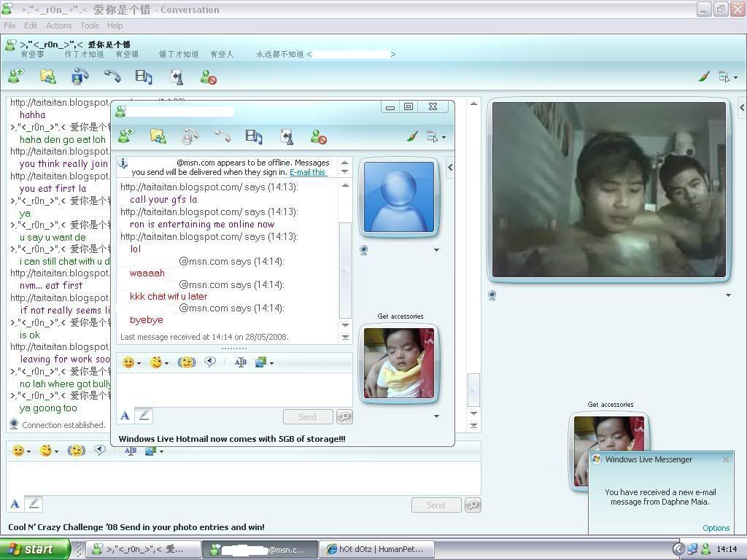Open the wink dropdown arrow, back window
The width and height of the screenshot is (747, 560).
(x=57, y=451)
